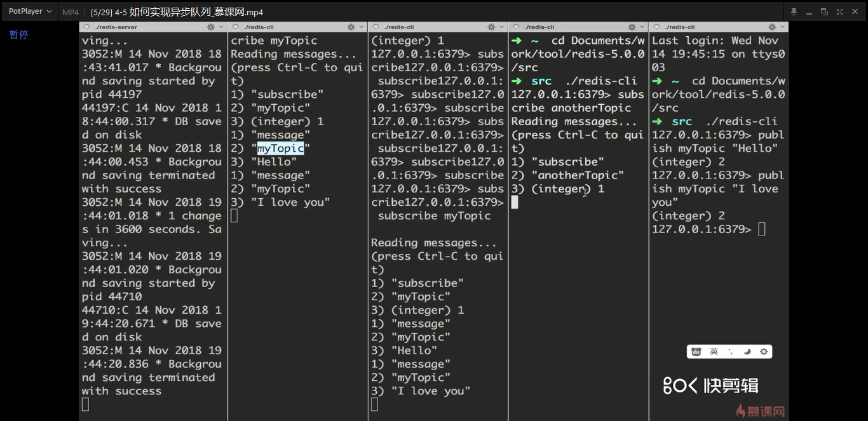Click the input method bear logo icon

click(696, 352)
